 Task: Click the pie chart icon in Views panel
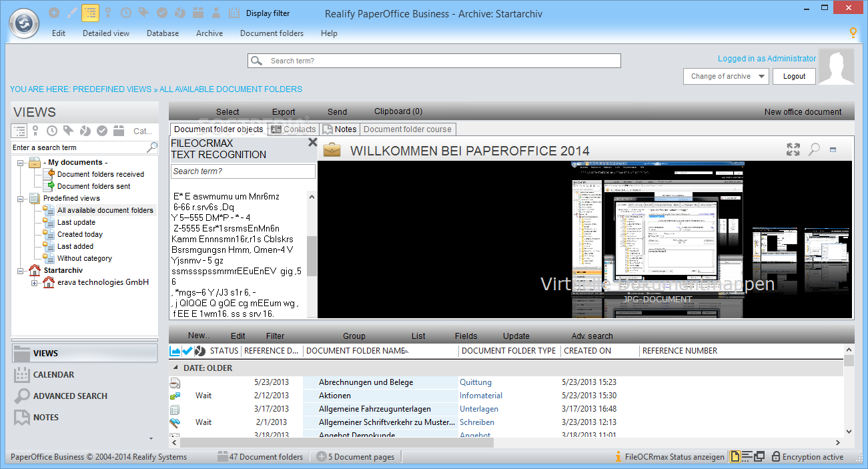pos(85,131)
